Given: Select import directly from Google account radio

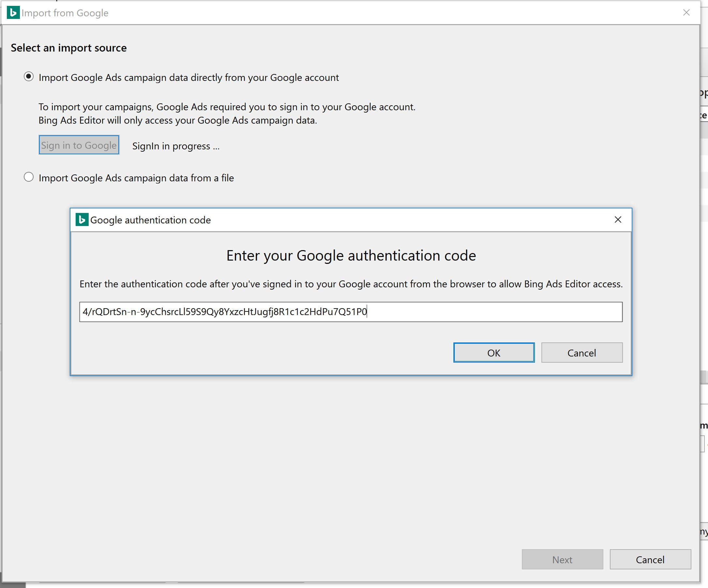Looking at the screenshot, I should pos(29,77).
